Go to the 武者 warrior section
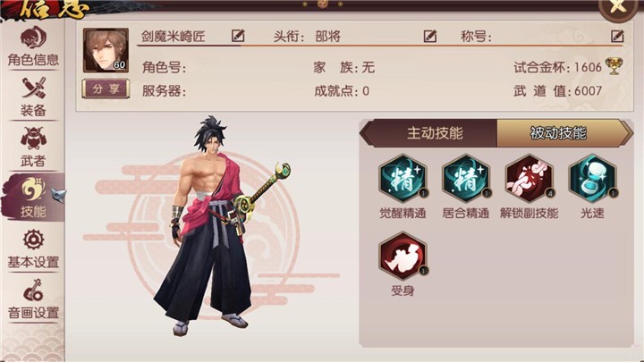The width and height of the screenshot is (644, 362). pos(33,147)
